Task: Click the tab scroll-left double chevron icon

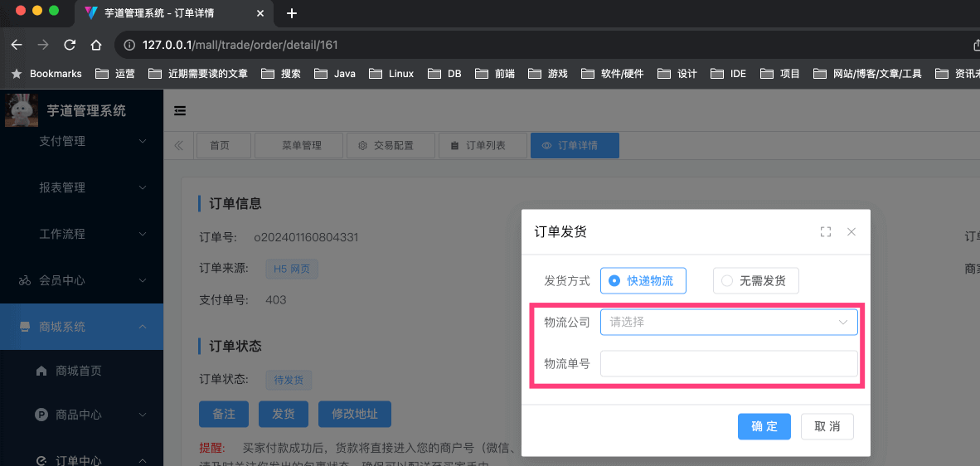Action: tap(178, 146)
